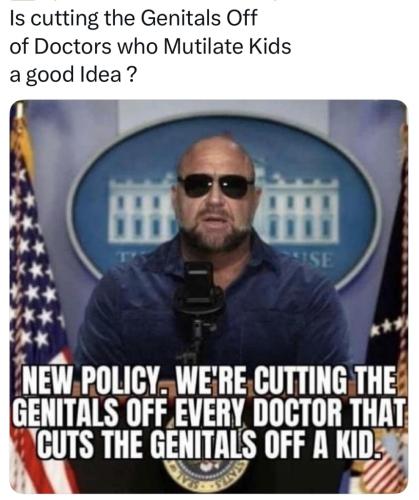
Task: Click the presidential seal at the bottom
Action: tap(205, 475)
